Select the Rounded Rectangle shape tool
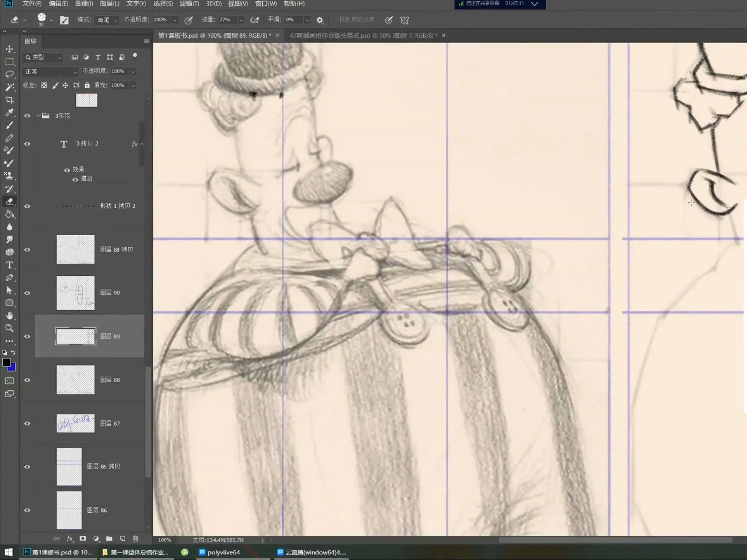 pyautogui.click(x=9, y=303)
